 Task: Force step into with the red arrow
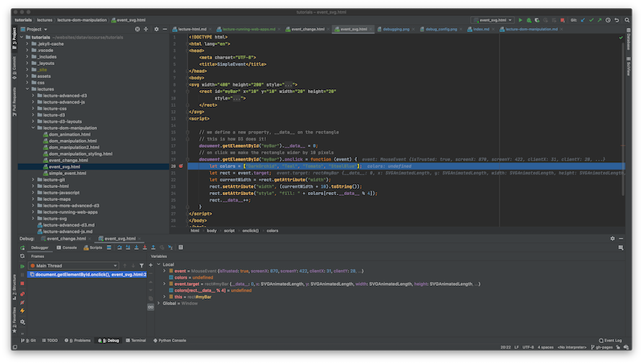coord(145,247)
